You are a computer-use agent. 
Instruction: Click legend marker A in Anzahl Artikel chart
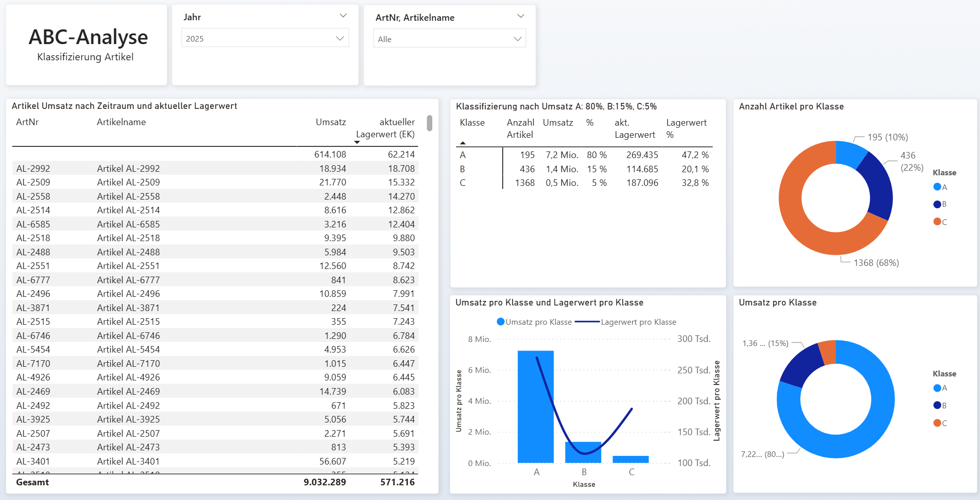(x=937, y=187)
